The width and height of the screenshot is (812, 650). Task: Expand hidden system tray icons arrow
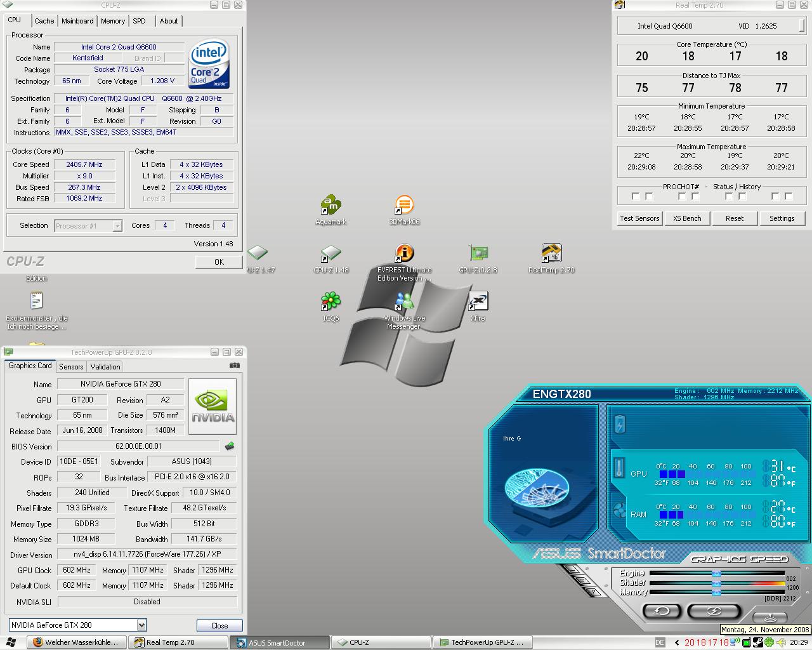click(677, 642)
